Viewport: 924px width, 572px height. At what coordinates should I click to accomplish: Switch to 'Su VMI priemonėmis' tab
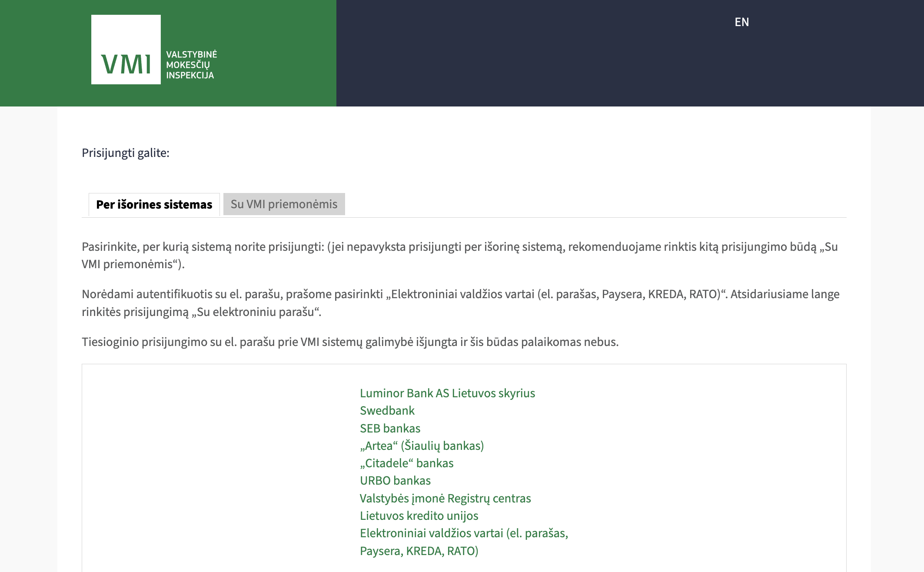(284, 204)
